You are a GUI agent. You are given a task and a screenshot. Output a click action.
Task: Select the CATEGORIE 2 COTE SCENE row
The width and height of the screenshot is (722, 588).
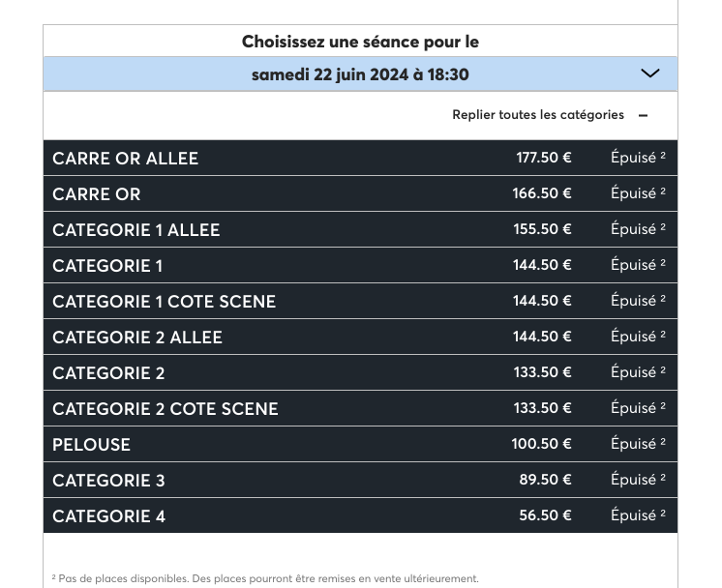(360, 408)
